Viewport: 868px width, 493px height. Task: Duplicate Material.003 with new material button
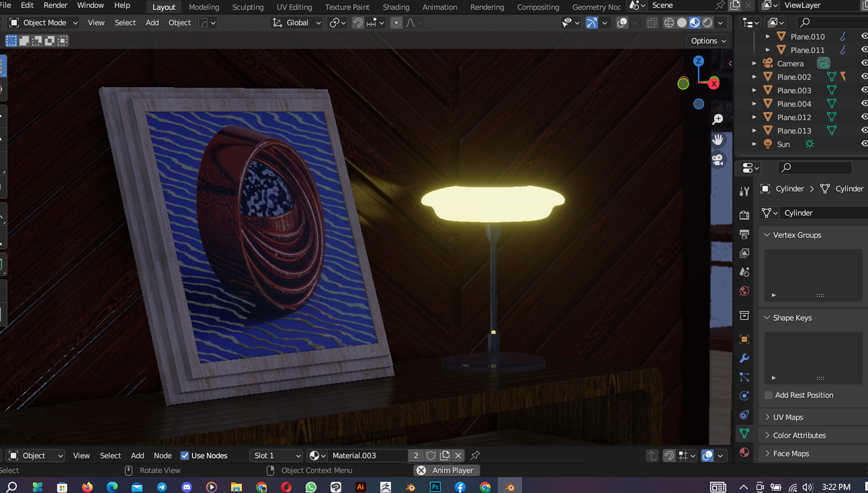pos(444,456)
